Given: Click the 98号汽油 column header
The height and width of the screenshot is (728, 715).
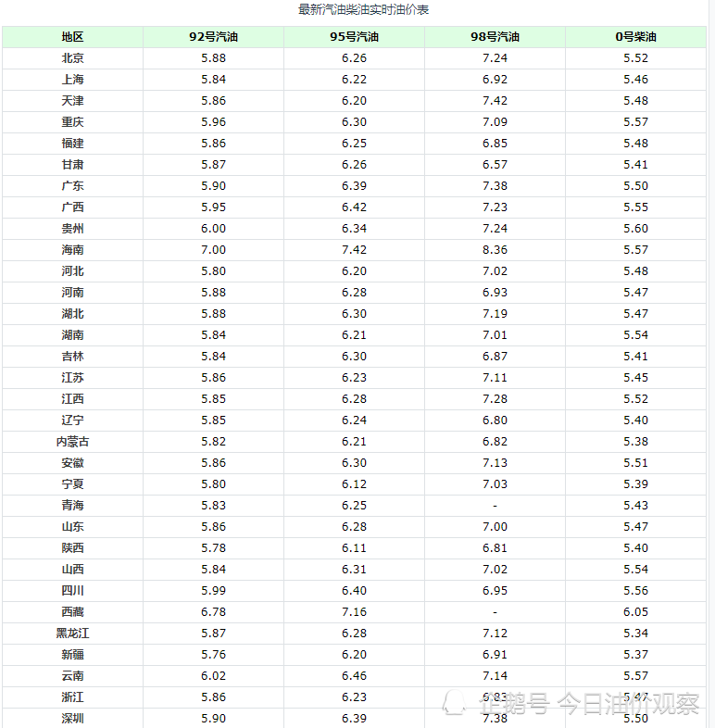Looking at the screenshot, I should [x=495, y=37].
